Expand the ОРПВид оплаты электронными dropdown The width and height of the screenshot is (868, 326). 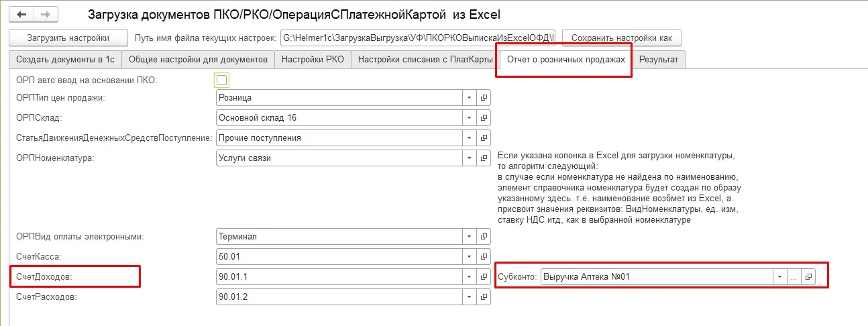[x=470, y=236]
